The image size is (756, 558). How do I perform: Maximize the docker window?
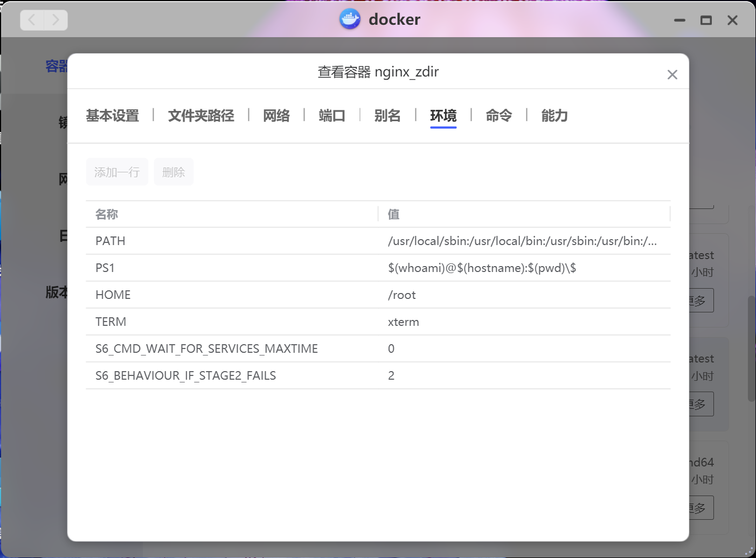click(706, 20)
